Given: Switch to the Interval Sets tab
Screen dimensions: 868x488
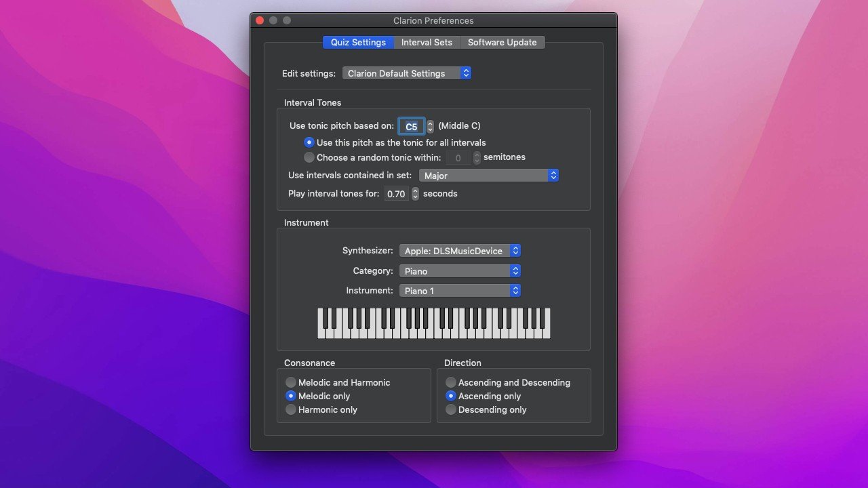Looking at the screenshot, I should click(x=427, y=42).
